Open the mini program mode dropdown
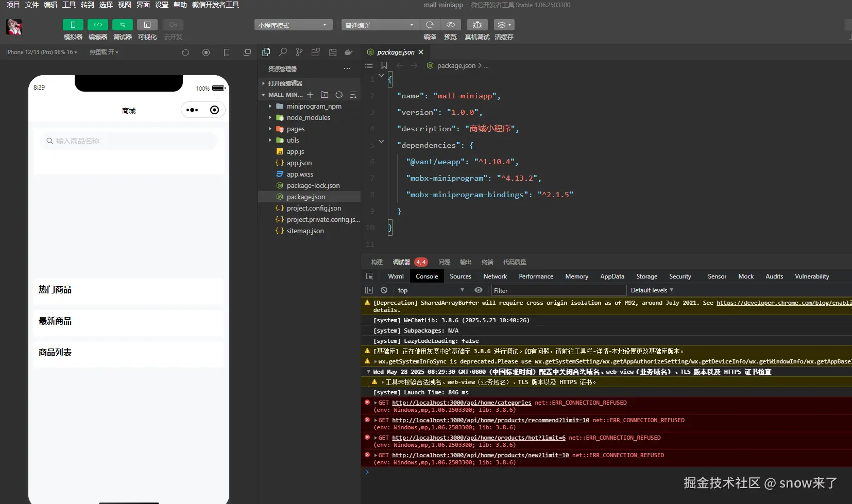Screen dimensions: 852x504 [293, 25]
